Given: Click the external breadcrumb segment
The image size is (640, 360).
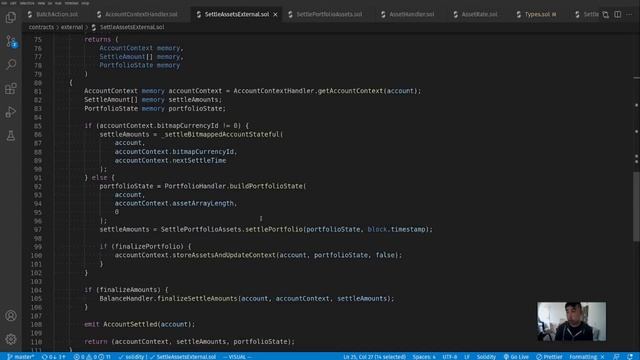Looking at the screenshot, I should [71, 27].
